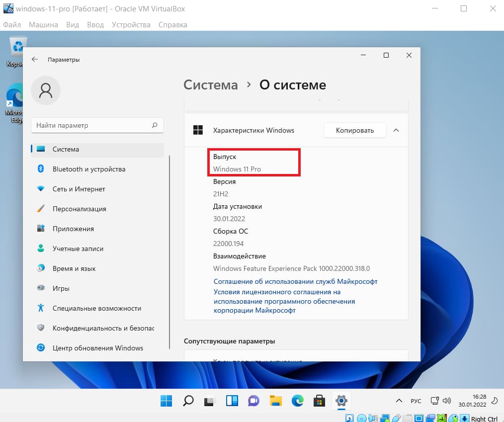Viewport: 504px width, 422px height.
Task: Select Система in the sidebar
Action: pos(97,150)
